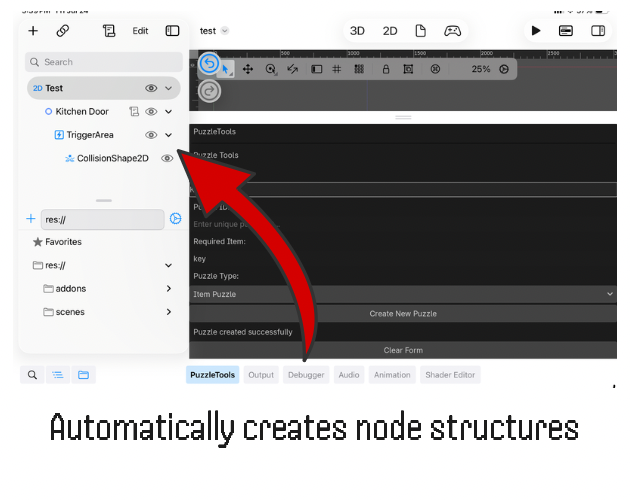The height and width of the screenshot is (500, 630).
Task: Choose the Move mode tool
Action: coord(248,70)
